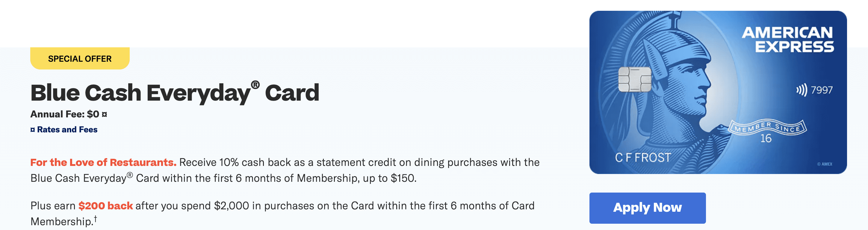Click the contactless payment symbol on card
868x230 pixels.
click(x=802, y=90)
